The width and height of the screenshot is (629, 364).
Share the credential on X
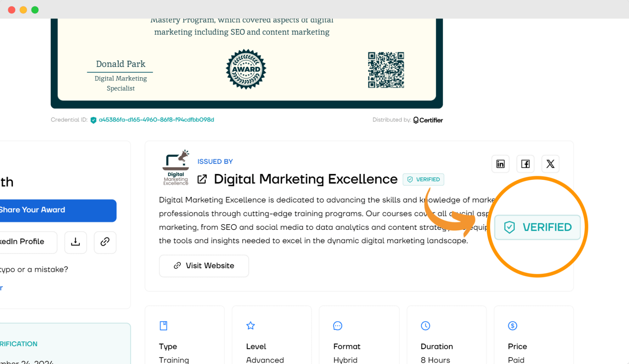click(x=550, y=164)
